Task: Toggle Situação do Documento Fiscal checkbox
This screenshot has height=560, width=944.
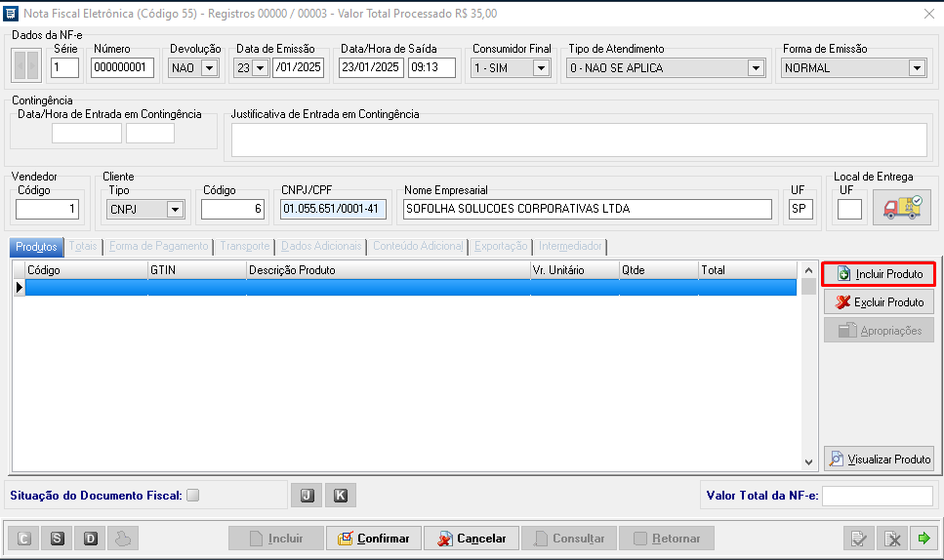Action: pos(192,496)
